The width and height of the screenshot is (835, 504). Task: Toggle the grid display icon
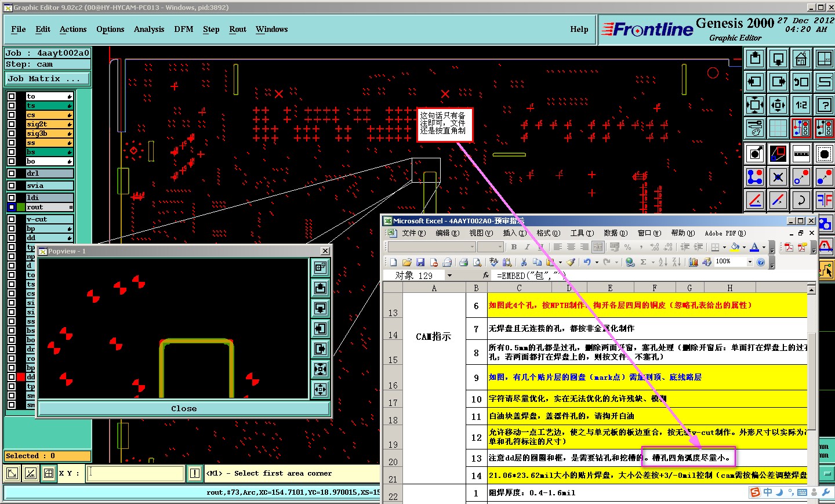(x=778, y=128)
